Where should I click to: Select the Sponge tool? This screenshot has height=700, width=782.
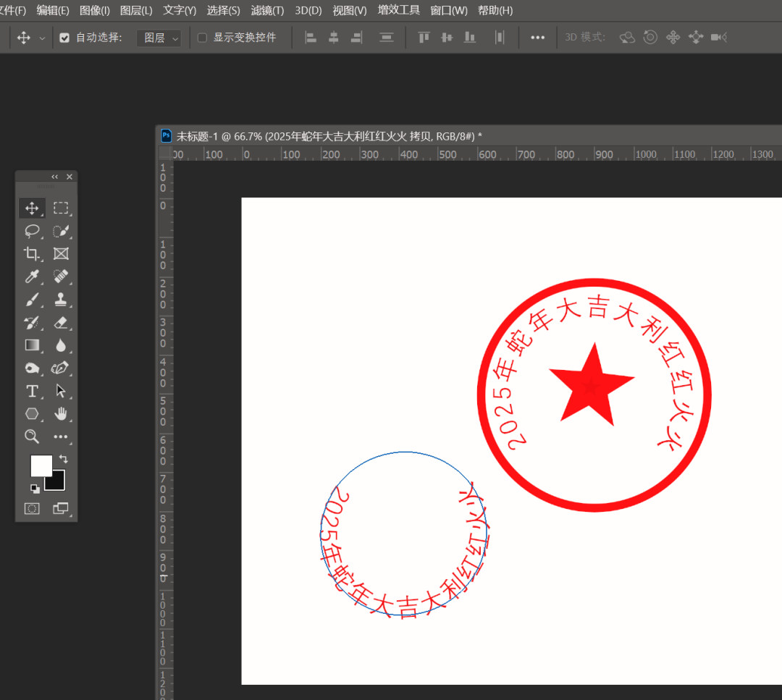pos(32,368)
